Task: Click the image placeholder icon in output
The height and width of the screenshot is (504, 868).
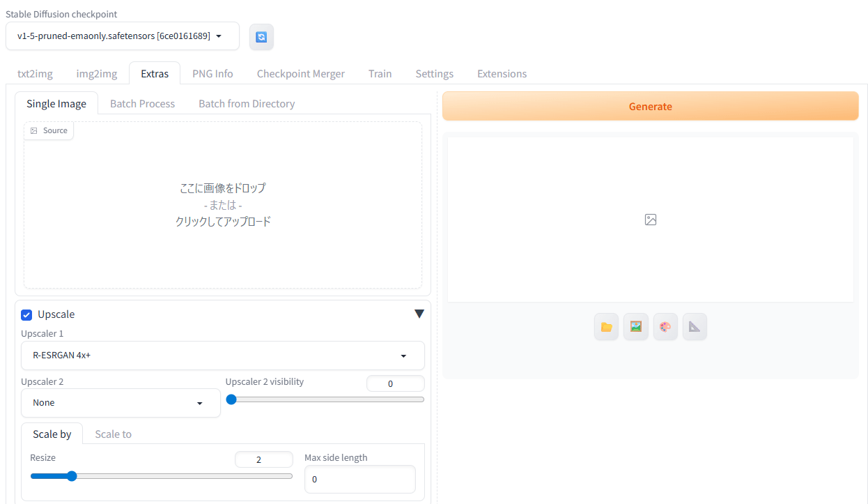Action: pyautogui.click(x=651, y=220)
